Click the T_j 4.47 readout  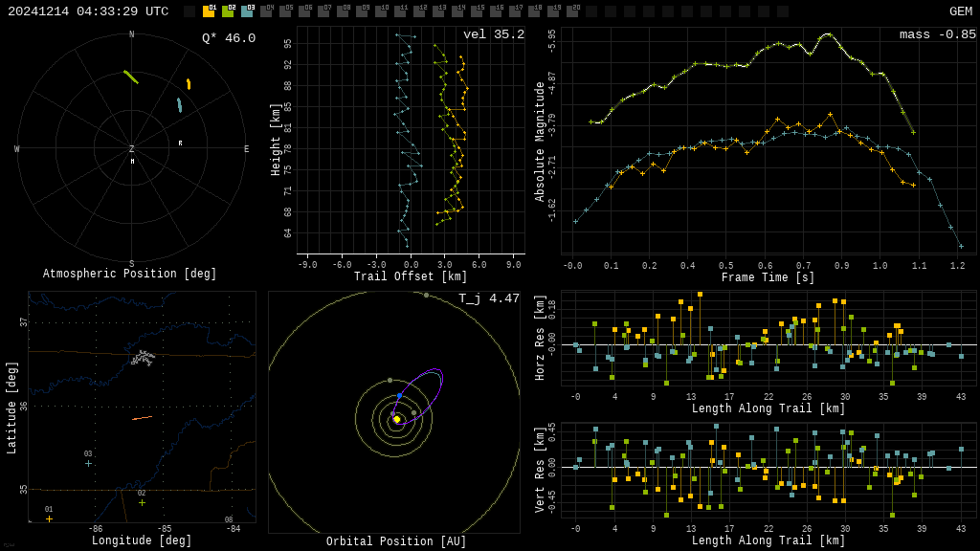pyautogui.click(x=488, y=298)
